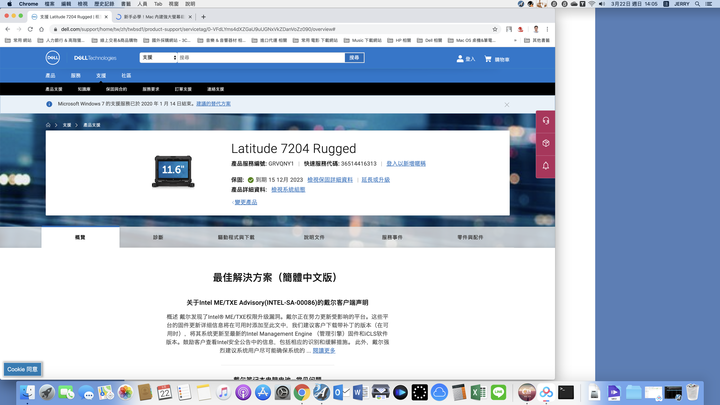Click 閱讀更多 link
The height and width of the screenshot is (405, 720).
tap(324, 350)
